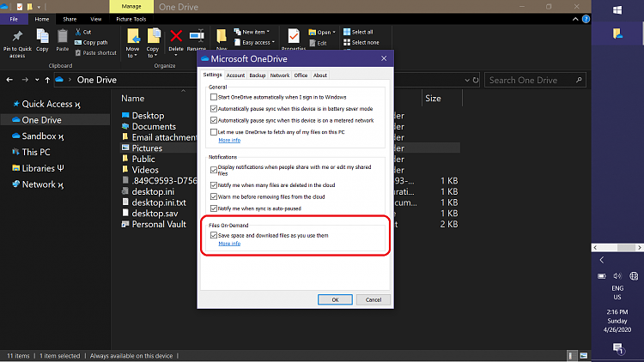Enable Start OneDrive automatically at sign-in

(214, 97)
